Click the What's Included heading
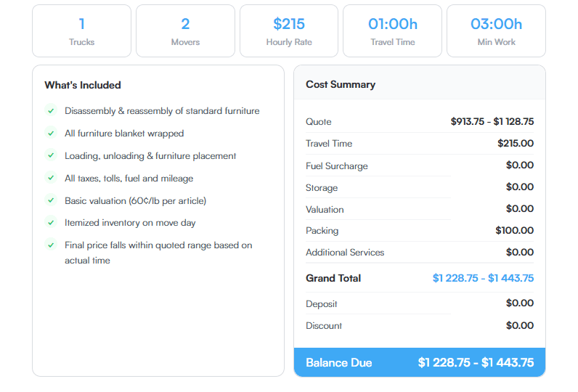578x392 pixels. click(x=83, y=85)
